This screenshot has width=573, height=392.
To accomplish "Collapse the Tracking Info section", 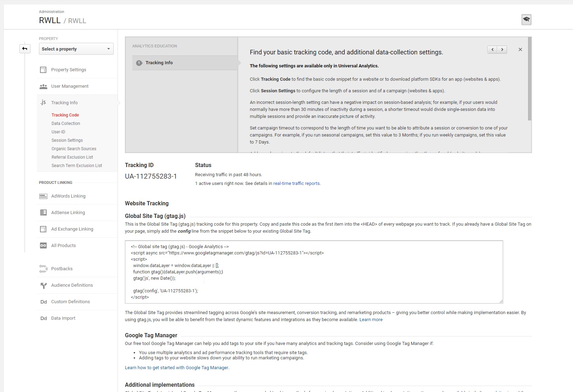I will [x=65, y=103].
